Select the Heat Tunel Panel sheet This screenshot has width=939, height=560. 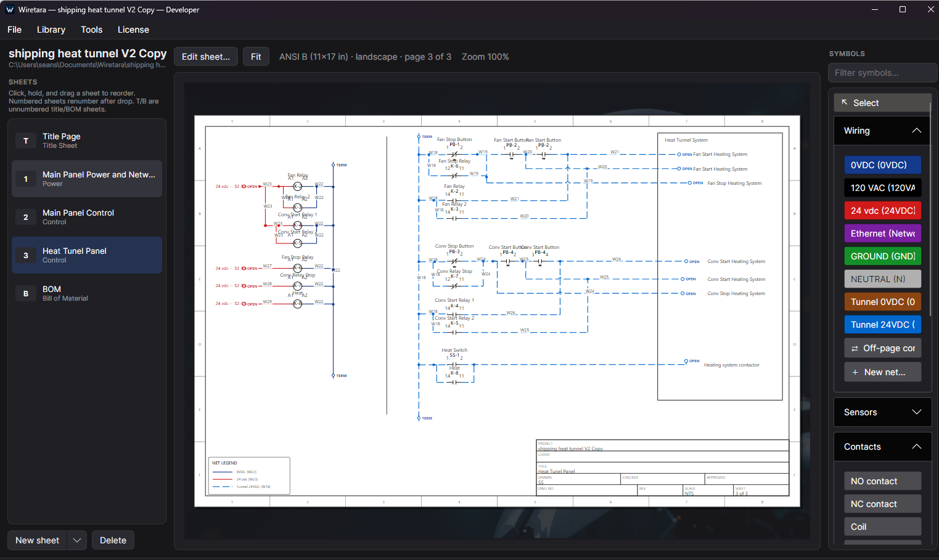click(x=87, y=255)
